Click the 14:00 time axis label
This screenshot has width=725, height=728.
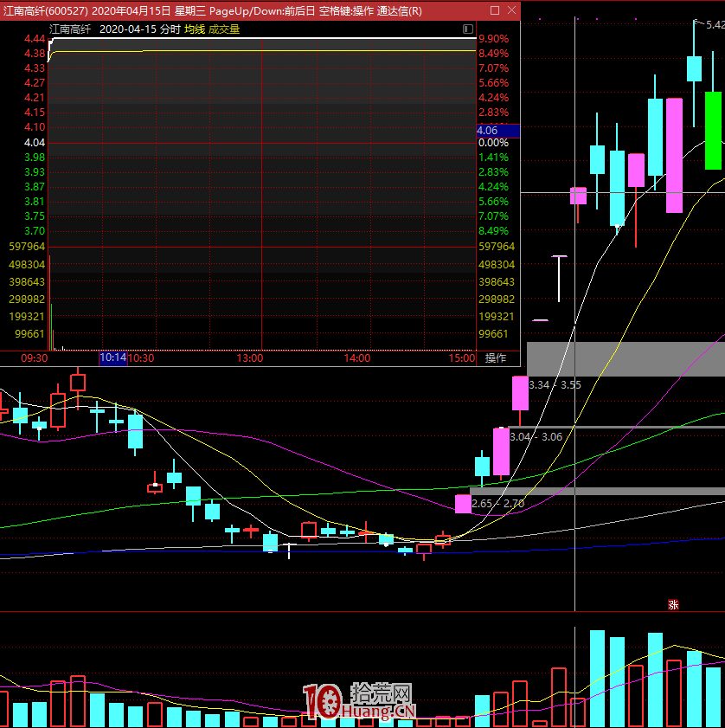click(x=357, y=358)
